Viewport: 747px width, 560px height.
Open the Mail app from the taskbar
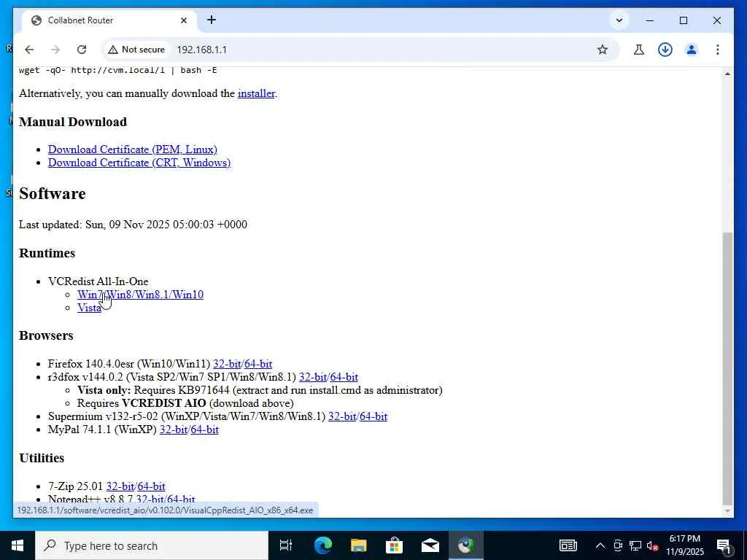430,545
